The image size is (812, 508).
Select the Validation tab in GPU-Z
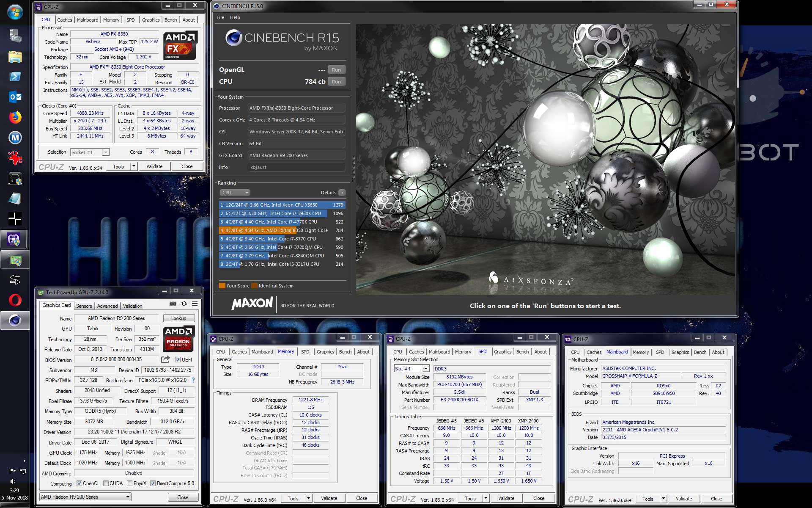pyautogui.click(x=132, y=306)
